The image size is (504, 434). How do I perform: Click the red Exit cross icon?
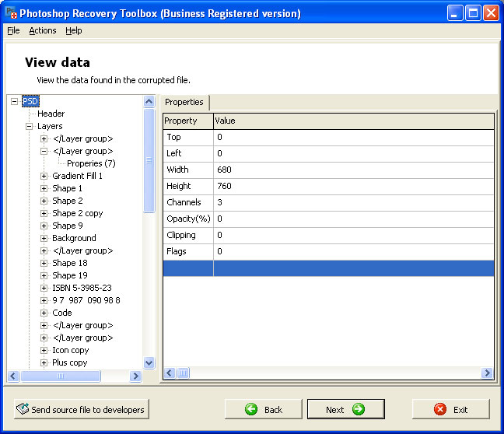(440, 409)
